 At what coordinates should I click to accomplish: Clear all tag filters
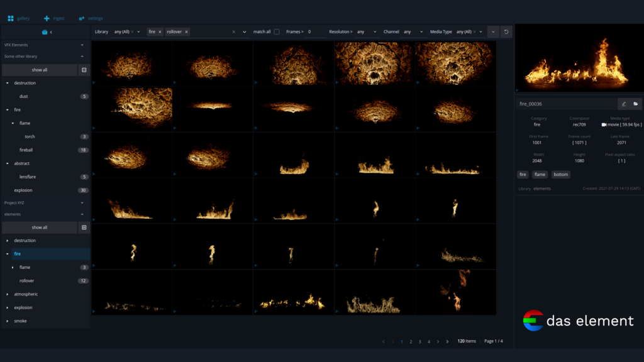coord(234,32)
